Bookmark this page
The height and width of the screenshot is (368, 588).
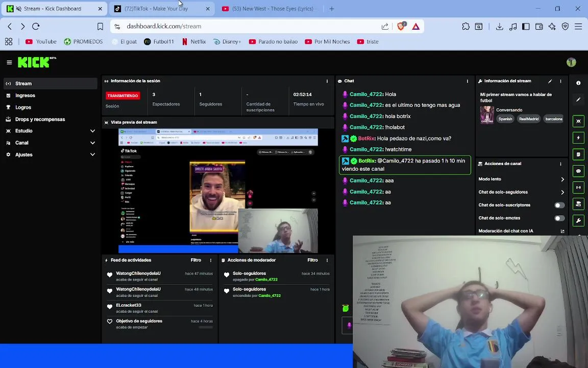100,26
